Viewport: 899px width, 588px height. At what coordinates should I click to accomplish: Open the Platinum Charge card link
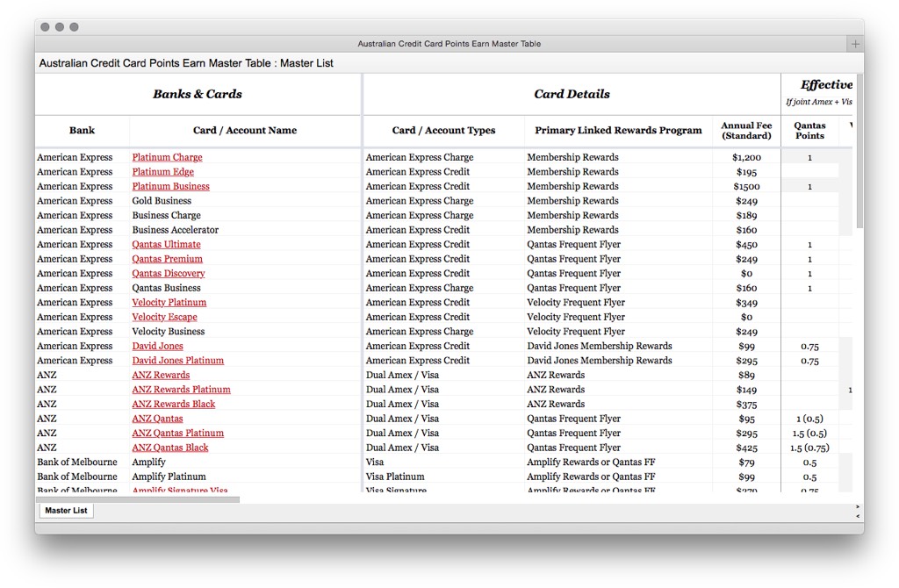coord(167,157)
